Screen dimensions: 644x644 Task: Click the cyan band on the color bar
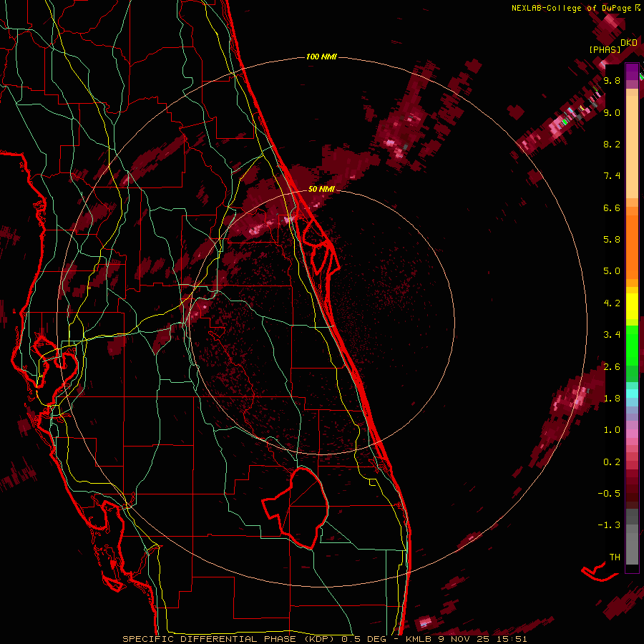(x=632, y=393)
